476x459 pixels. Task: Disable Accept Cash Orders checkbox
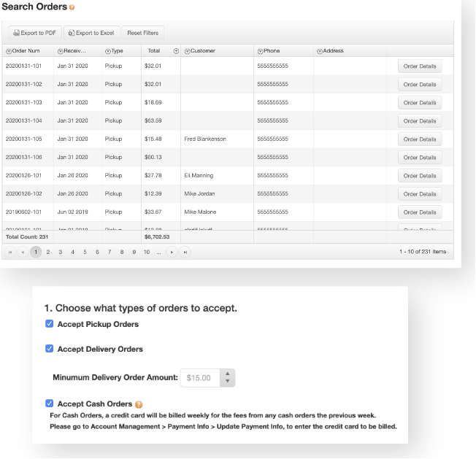point(50,404)
